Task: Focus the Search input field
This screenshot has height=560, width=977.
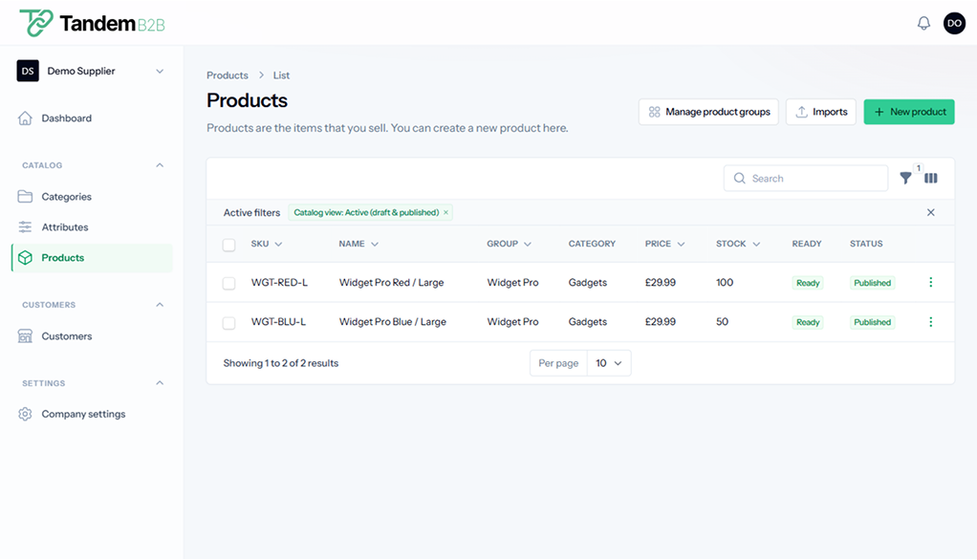Action: click(x=806, y=178)
